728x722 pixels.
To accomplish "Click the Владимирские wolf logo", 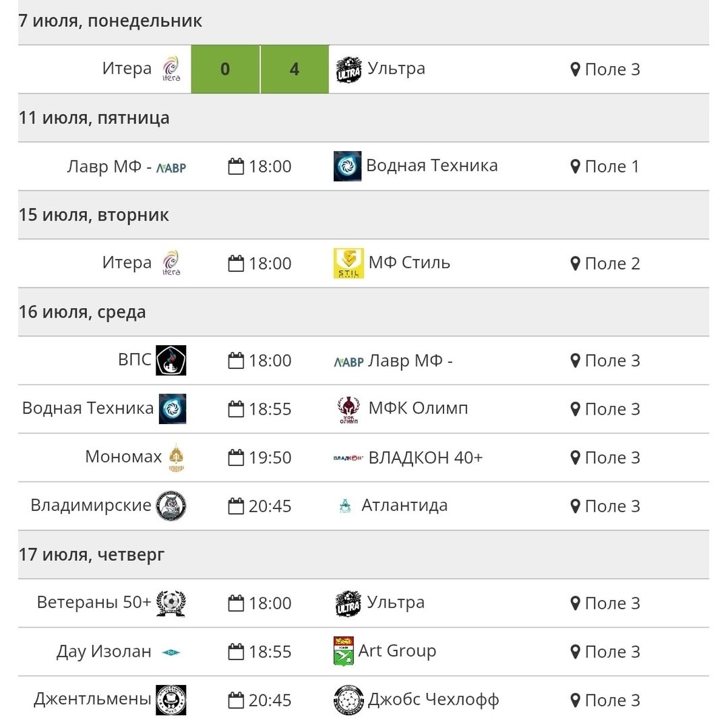I will [x=171, y=506].
